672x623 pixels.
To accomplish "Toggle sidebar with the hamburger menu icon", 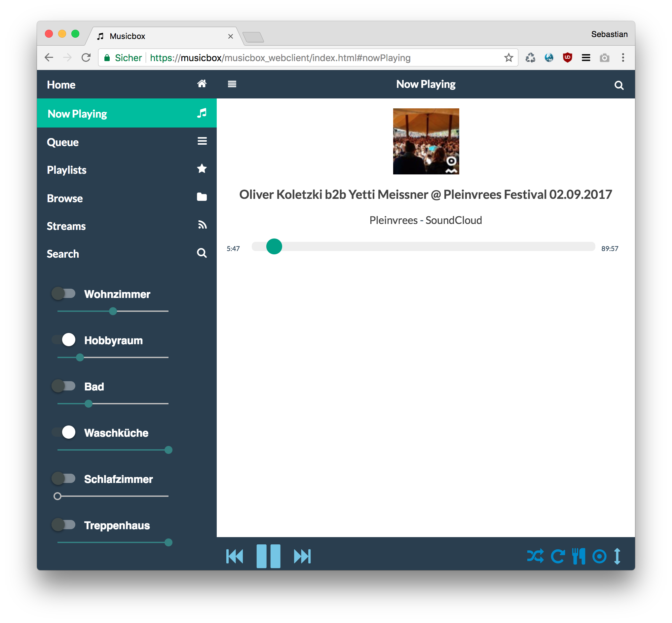I will [232, 84].
